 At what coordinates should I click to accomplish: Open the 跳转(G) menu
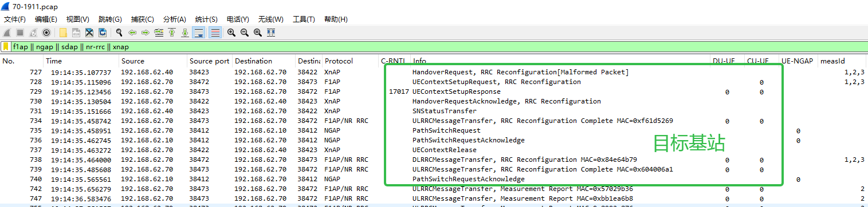pyautogui.click(x=110, y=19)
